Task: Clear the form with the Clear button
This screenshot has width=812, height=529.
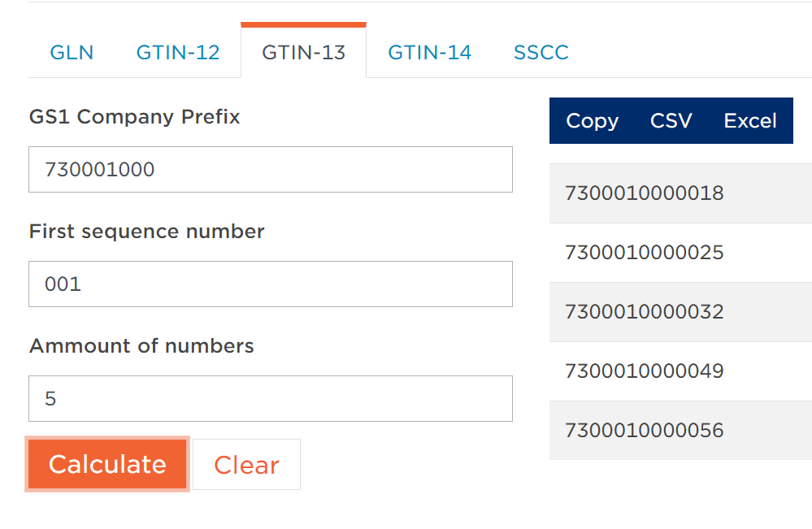Action: (246, 464)
